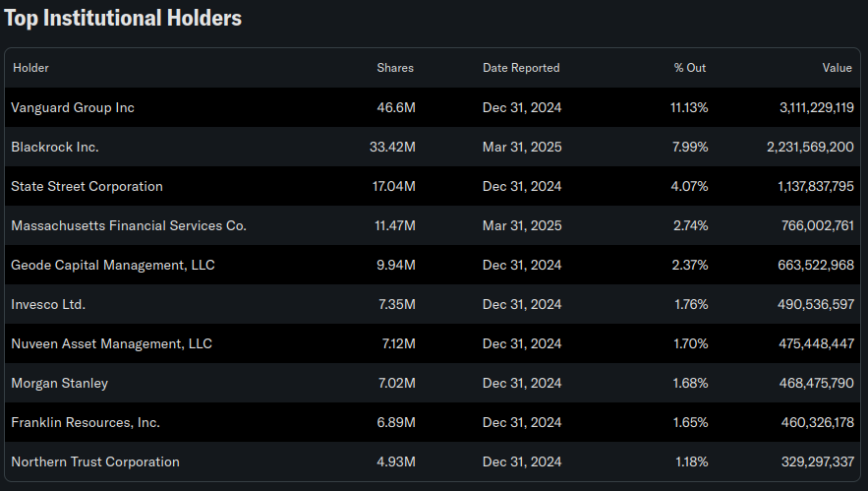Click the Value column header
The height and width of the screenshot is (491, 868).
click(x=837, y=68)
